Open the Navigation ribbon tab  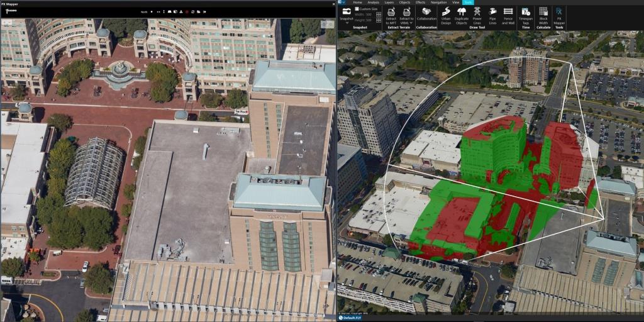438,3
